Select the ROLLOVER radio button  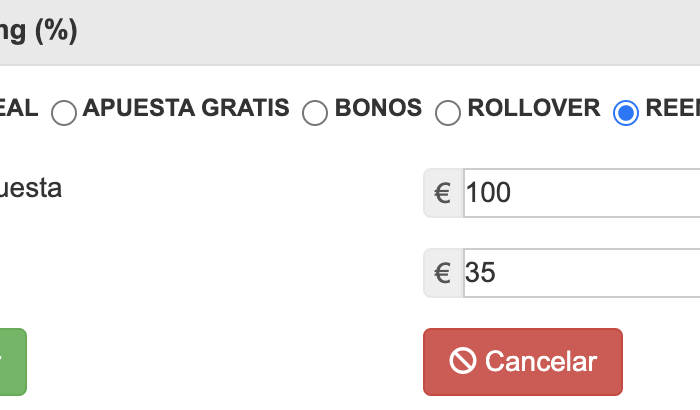click(x=448, y=113)
